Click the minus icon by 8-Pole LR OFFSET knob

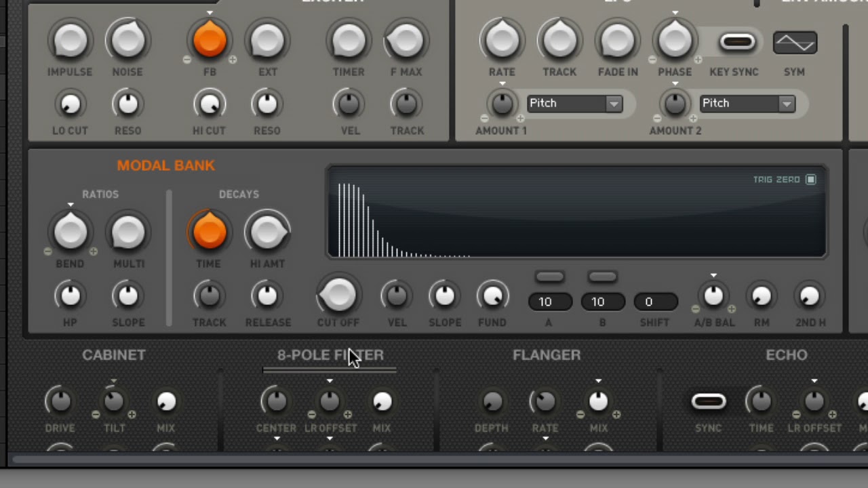pos(312,414)
